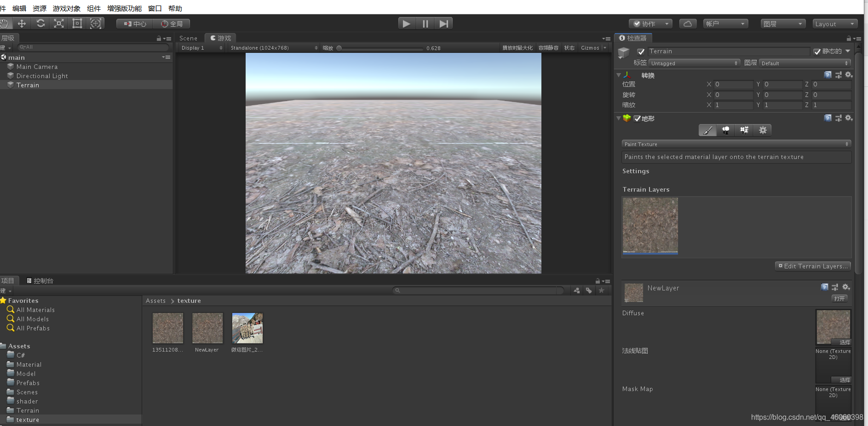Open the Edit menu (编辑)
This screenshot has width=868, height=426.
point(19,8)
